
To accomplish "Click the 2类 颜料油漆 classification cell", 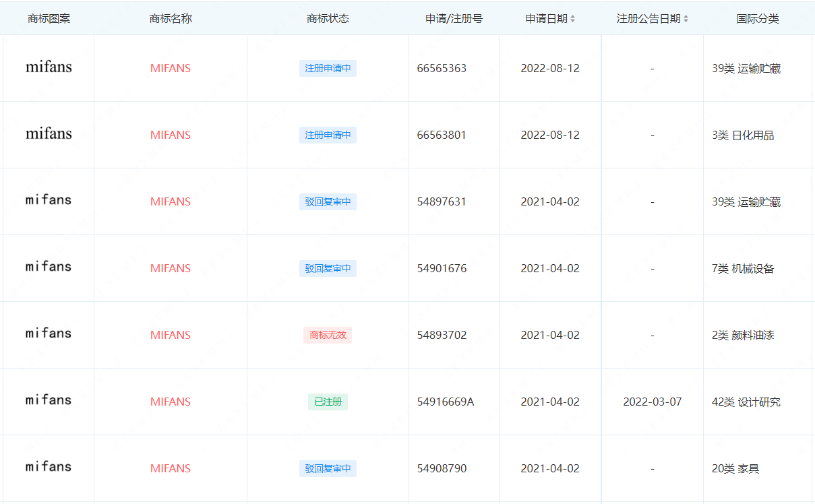I will [743, 335].
